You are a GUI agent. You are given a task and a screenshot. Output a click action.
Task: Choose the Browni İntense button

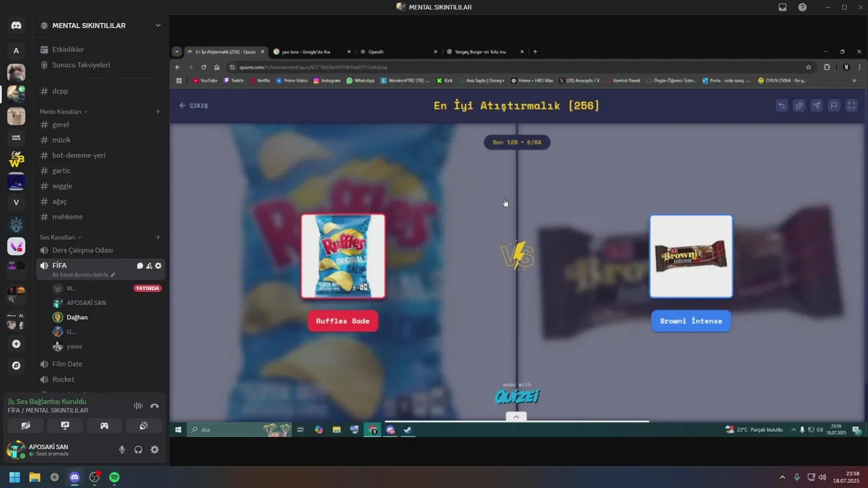(691, 321)
